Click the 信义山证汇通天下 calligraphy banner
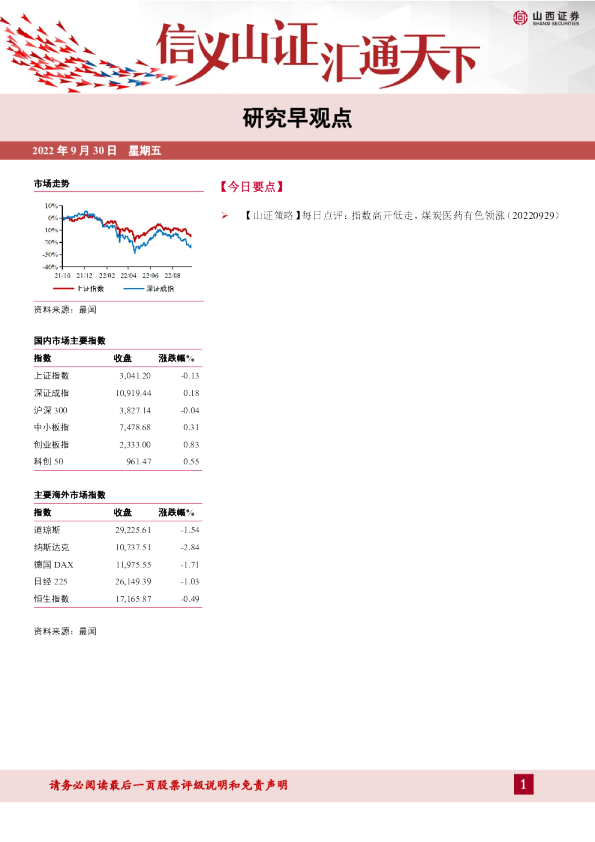 click(x=318, y=53)
